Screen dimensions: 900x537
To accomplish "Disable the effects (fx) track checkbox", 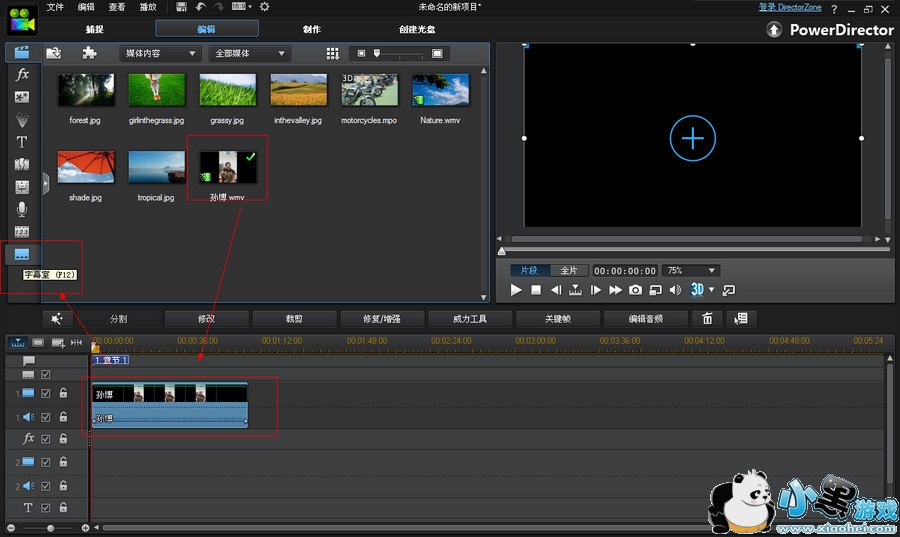I will coord(45,439).
